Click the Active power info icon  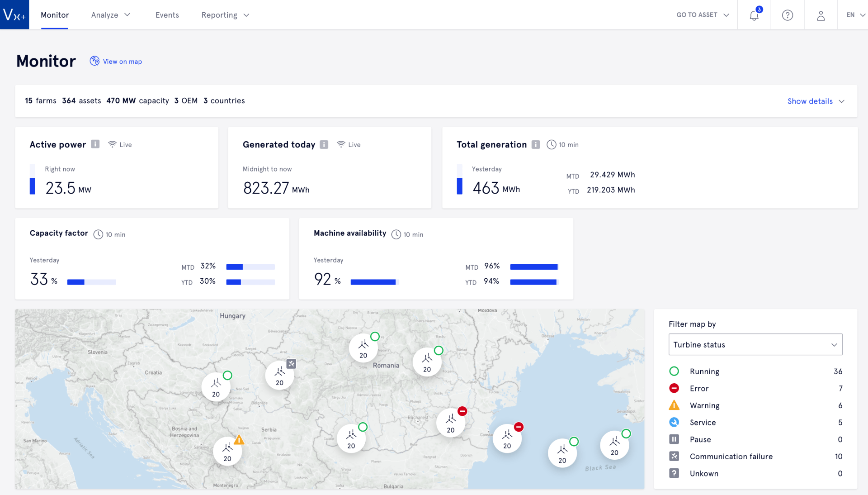pos(95,144)
